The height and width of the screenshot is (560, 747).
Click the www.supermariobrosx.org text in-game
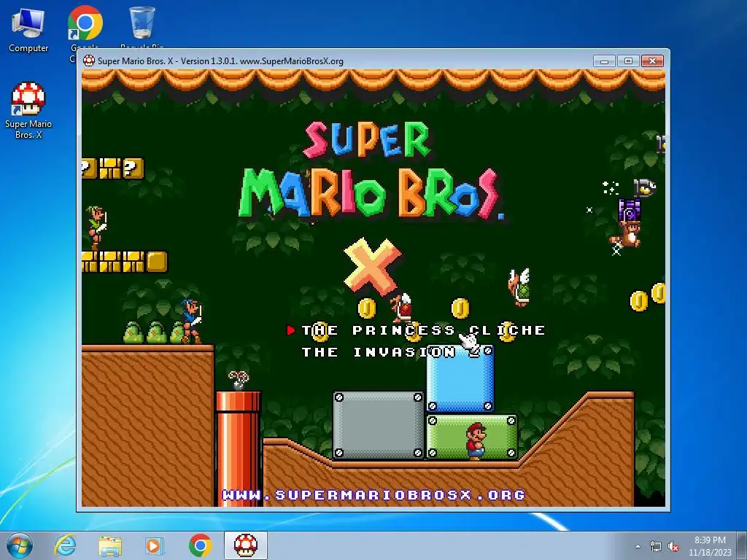tap(374, 495)
